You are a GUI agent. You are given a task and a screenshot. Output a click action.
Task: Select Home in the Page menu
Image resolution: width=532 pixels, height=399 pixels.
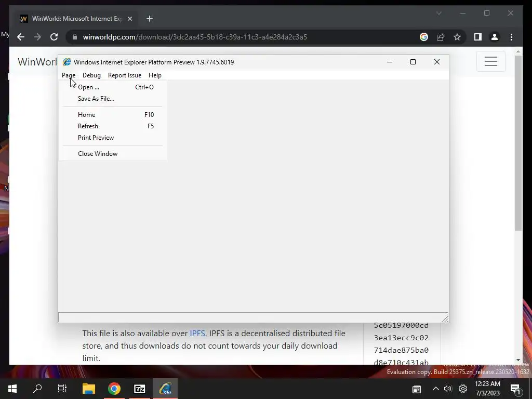pyautogui.click(x=112, y=115)
